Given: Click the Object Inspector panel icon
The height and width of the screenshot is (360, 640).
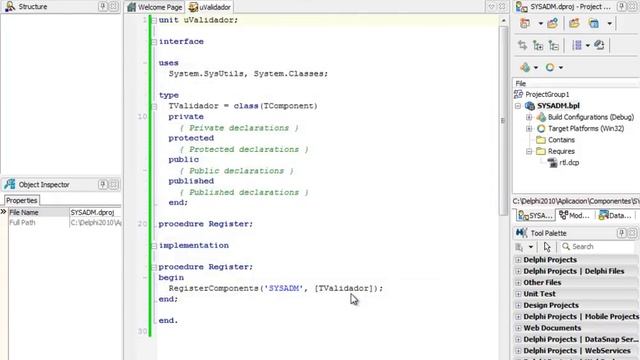Looking at the screenshot, I should click(9, 184).
